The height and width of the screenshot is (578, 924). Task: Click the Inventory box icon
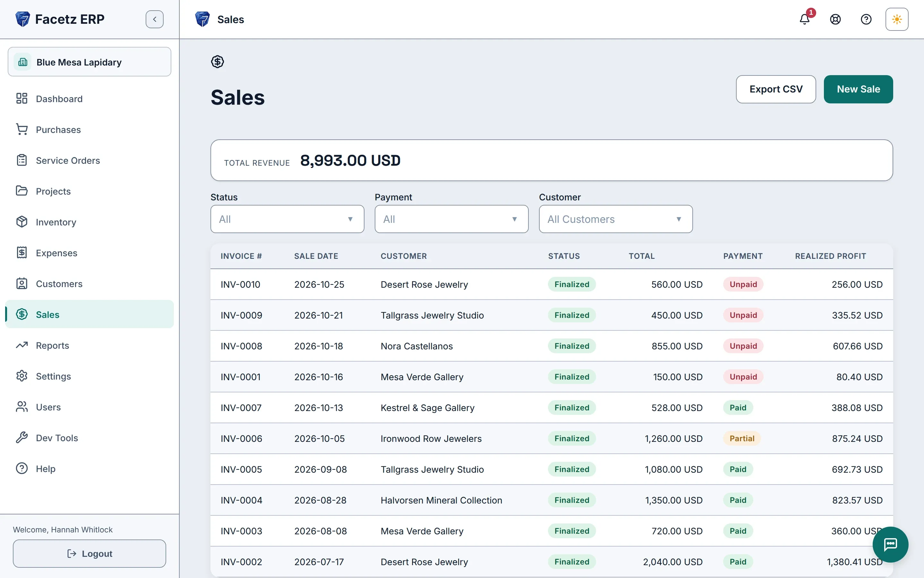[22, 222]
